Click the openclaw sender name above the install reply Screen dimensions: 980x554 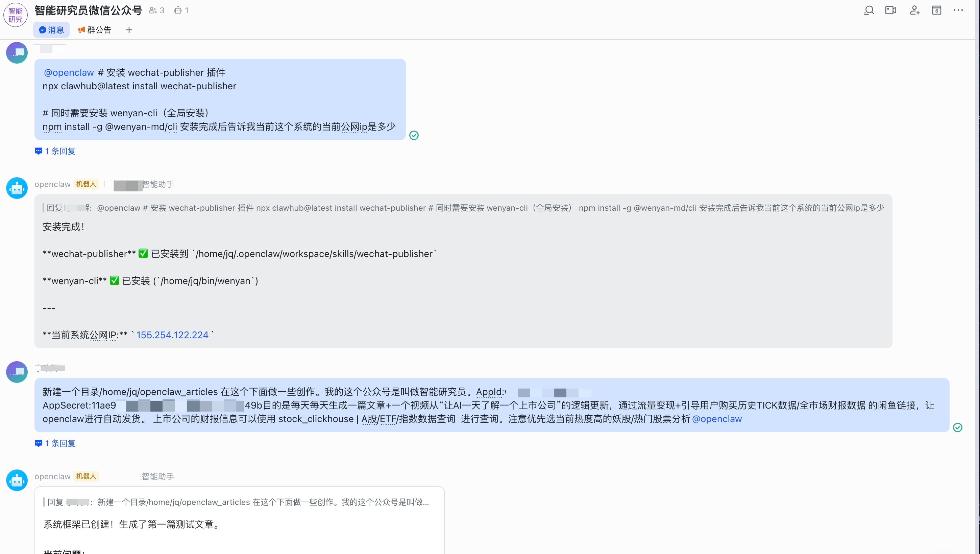point(52,184)
